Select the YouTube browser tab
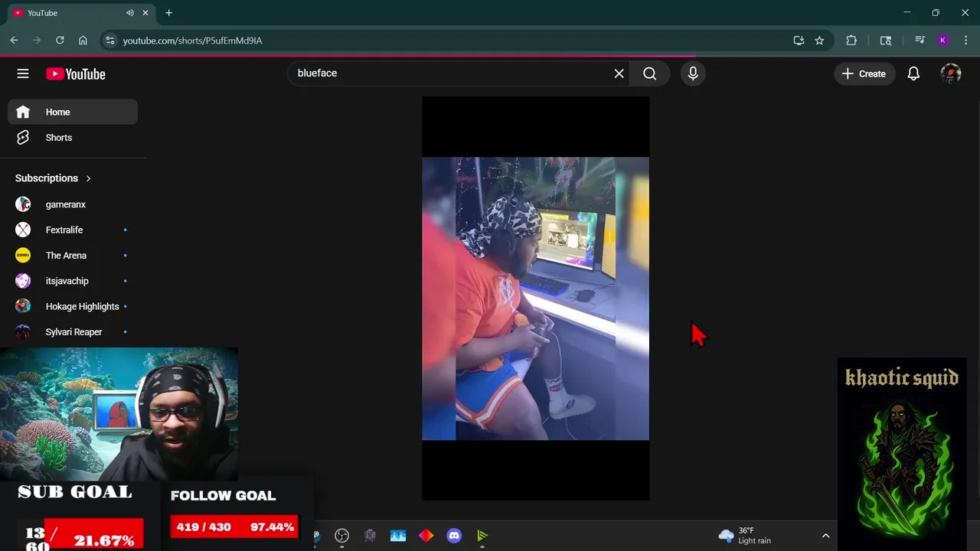The image size is (980, 551). pyautogui.click(x=80, y=13)
